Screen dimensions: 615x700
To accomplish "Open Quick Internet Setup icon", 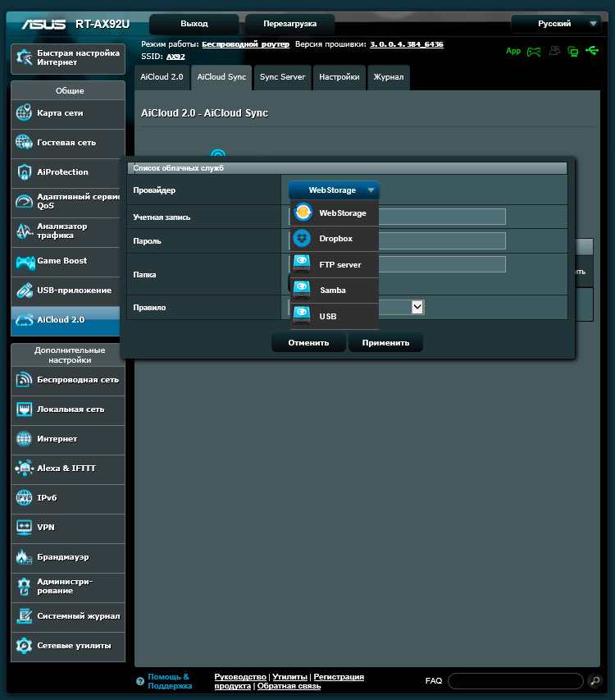I will pyautogui.click(x=24, y=57).
